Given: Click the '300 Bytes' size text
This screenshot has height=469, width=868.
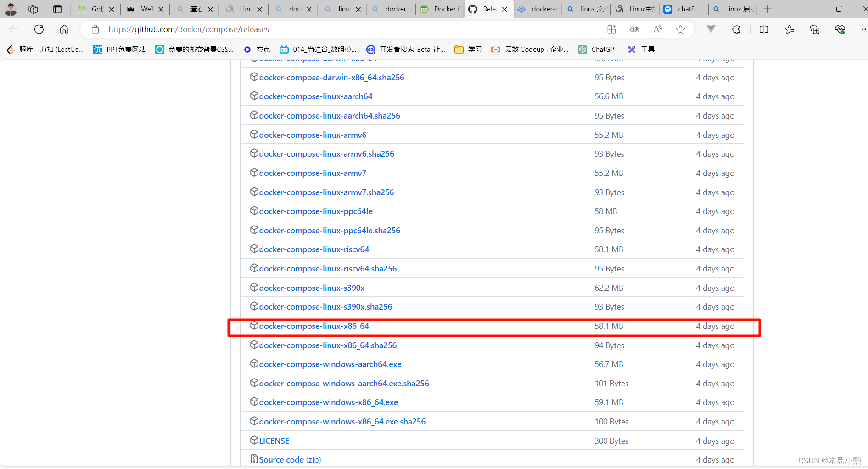Looking at the screenshot, I should point(611,441).
